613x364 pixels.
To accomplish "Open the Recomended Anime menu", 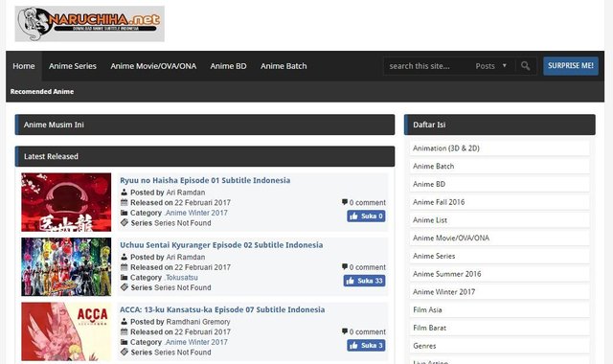I will pos(42,92).
